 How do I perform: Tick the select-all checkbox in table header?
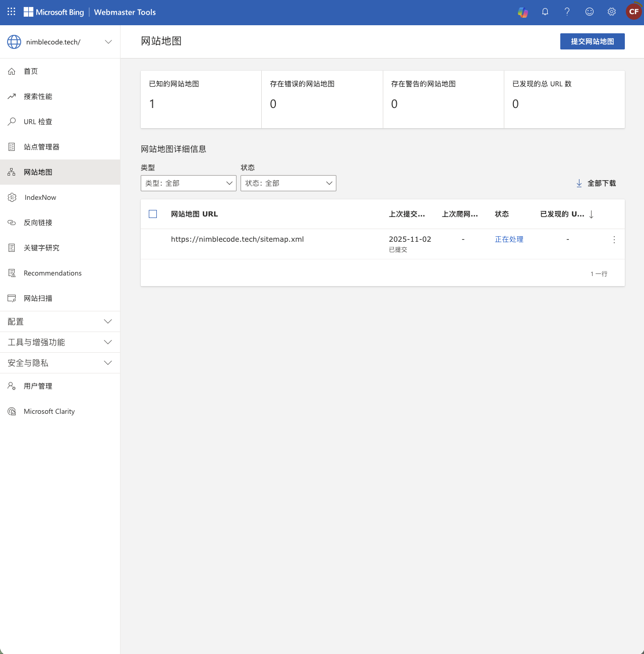click(x=153, y=214)
